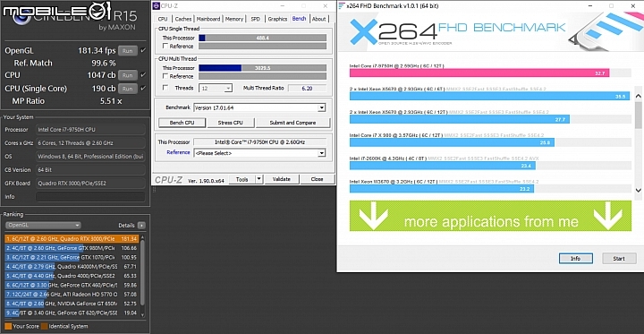Switch to the SPD tab in CPU-Z
Image resolution: width=644 pixels, height=334 pixels.
(x=256, y=19)
